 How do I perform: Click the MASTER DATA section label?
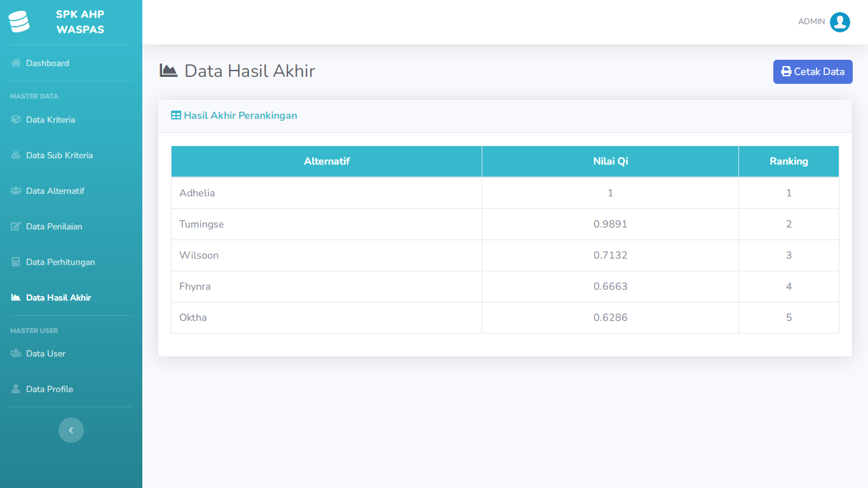point(34,97)
